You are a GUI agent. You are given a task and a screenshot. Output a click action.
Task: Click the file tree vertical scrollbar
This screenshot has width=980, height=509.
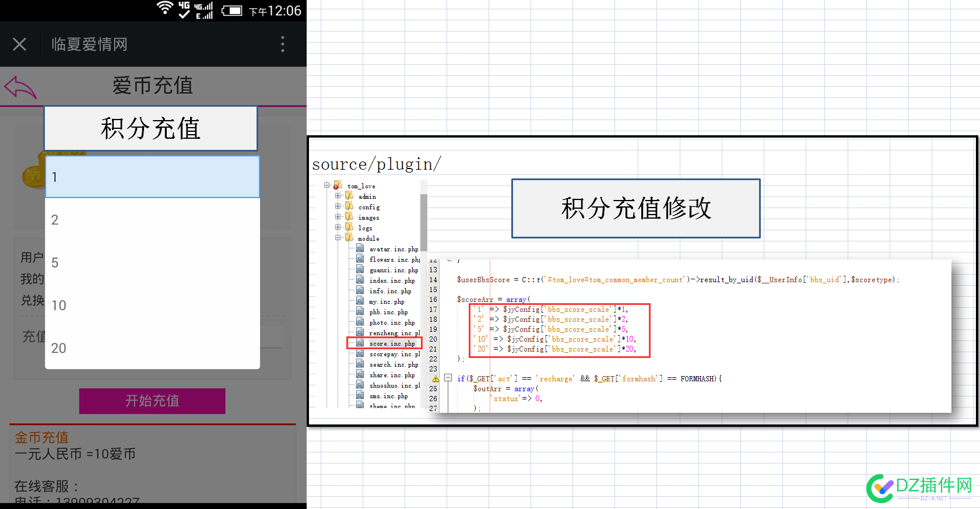click(x=424, y=222)
